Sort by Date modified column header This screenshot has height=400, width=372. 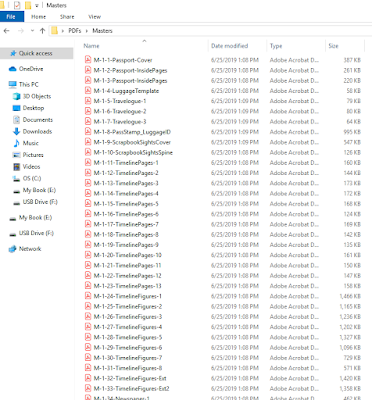(229, 46)
